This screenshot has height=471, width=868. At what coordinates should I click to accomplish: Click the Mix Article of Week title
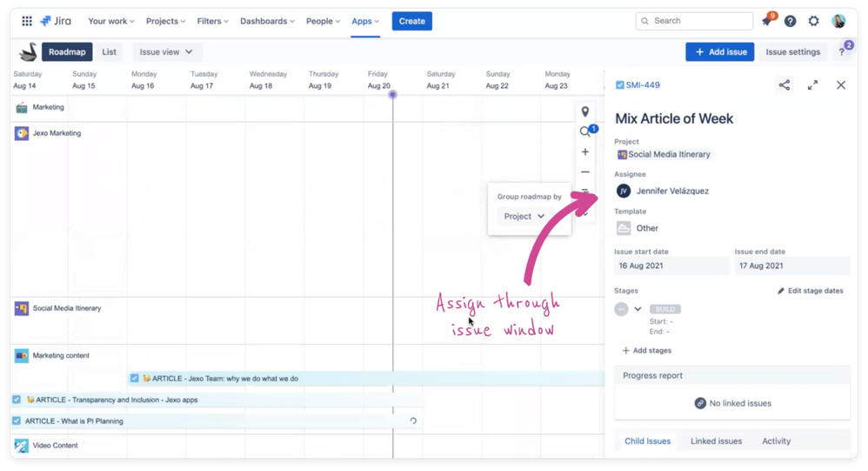point(674,118)
